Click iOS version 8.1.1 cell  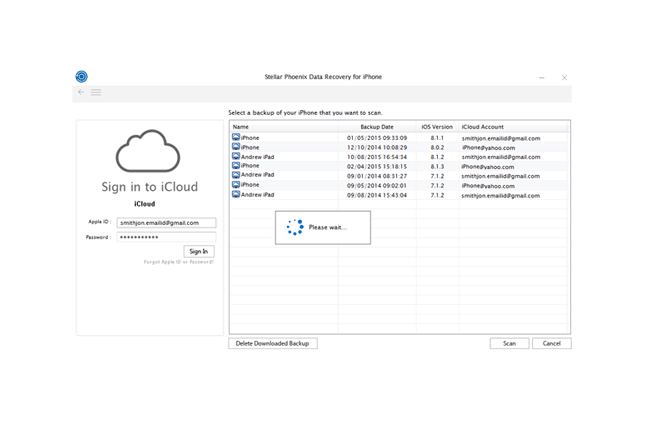point(437,138)
